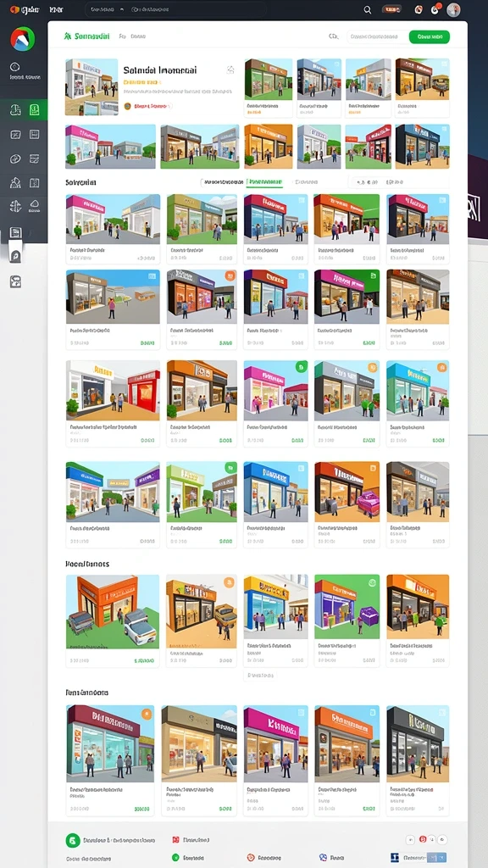This screenshot has height=868, width=488.
Task: Open the large featured store thumbnail
Action: click(91, 87)
